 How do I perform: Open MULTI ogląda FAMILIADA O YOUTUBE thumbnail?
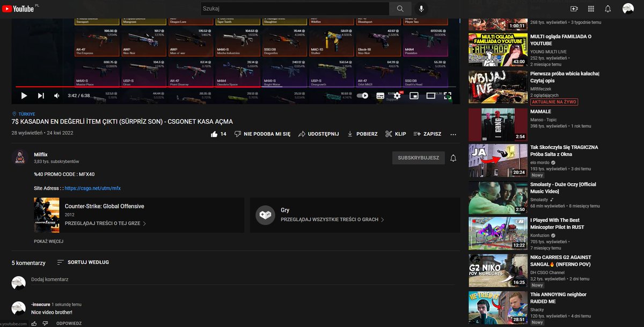[x=498, y=49]
